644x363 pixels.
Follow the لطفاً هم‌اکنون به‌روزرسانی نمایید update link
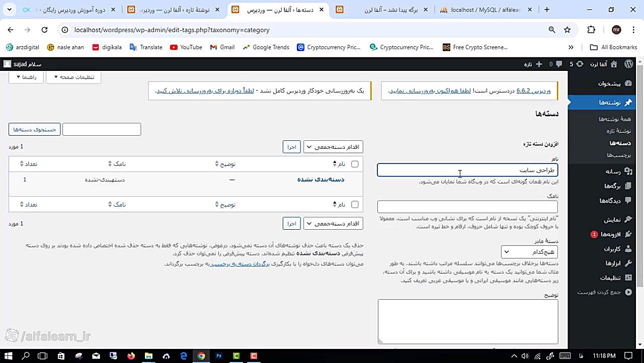pyautogui.click(x=429, y=91)
